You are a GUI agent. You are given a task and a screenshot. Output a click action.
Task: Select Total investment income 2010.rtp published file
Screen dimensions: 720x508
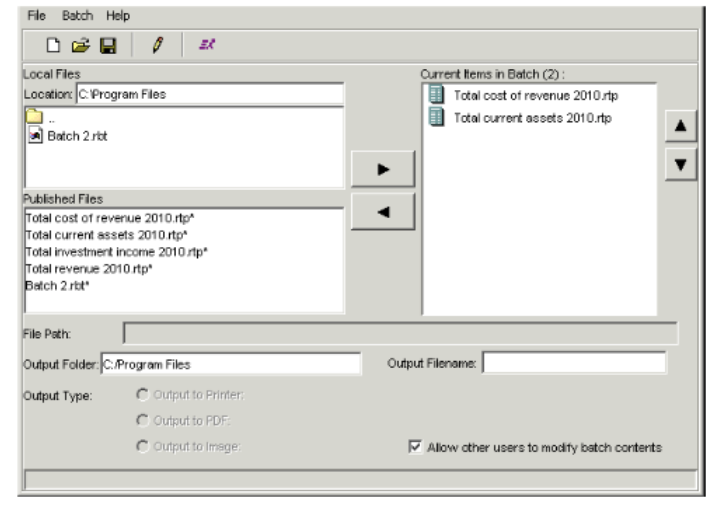(114, 252)
